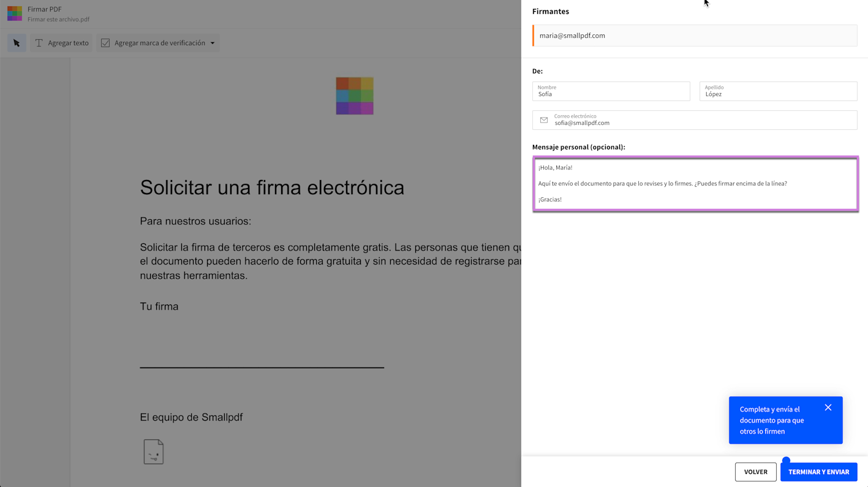The height and width of the screenshot is (487, 868).
Task: Click the colorful logo in the document
Action: (x=355, y=96)
